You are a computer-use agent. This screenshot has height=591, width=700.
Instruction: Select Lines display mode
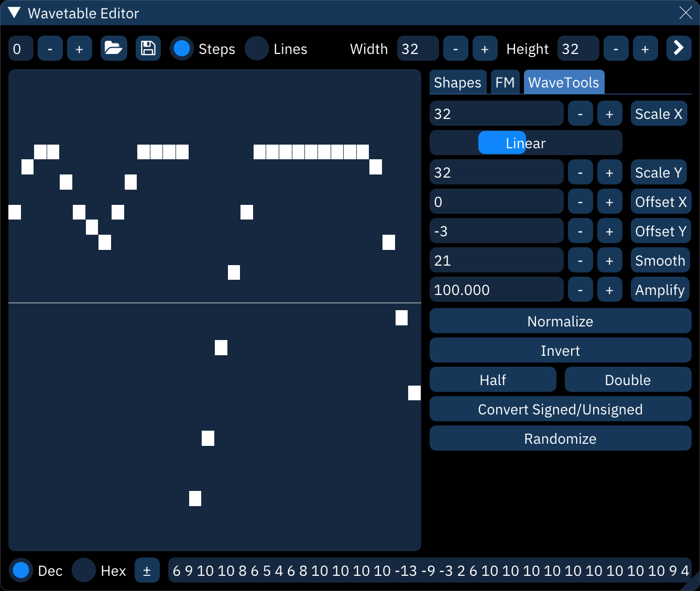point(257,49)
